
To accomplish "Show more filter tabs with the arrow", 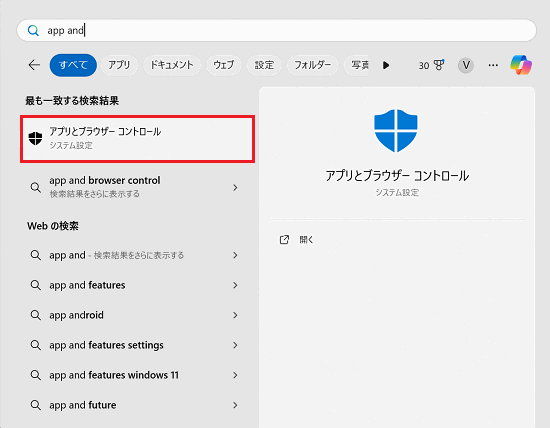I will 386,65.
